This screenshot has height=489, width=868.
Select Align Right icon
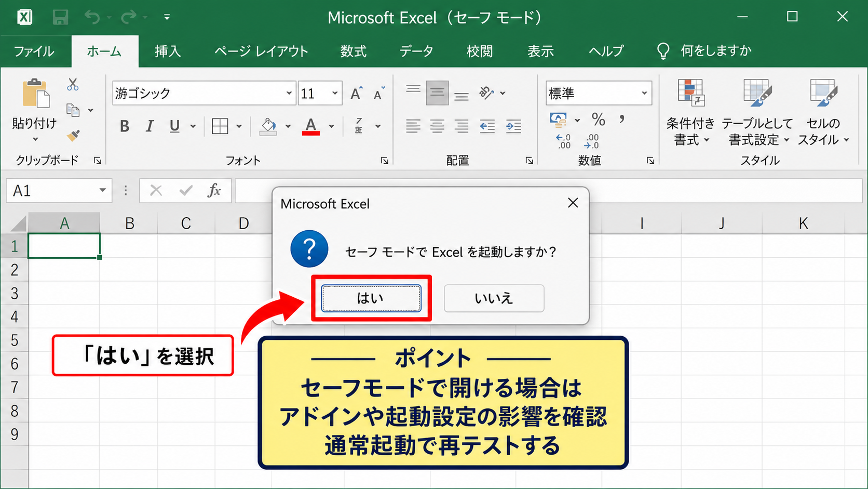coord(462,126)
